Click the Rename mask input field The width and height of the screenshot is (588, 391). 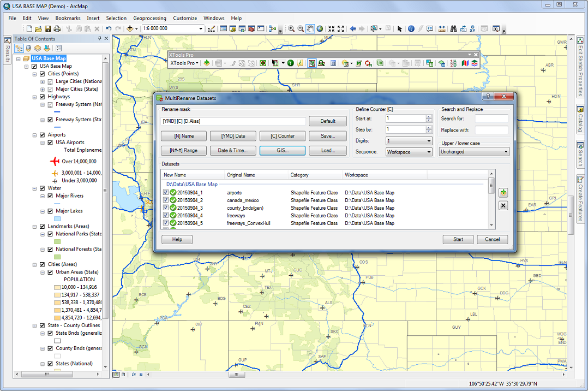(233, 121)
